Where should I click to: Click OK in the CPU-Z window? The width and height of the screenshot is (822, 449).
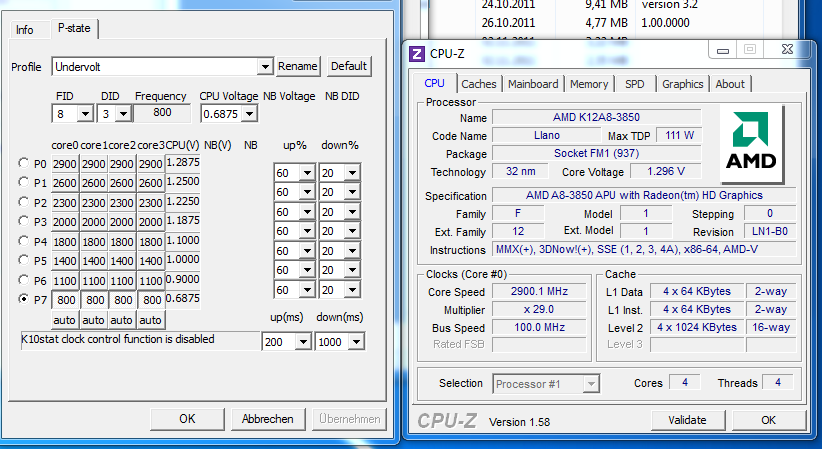click(x=769, y=420)
